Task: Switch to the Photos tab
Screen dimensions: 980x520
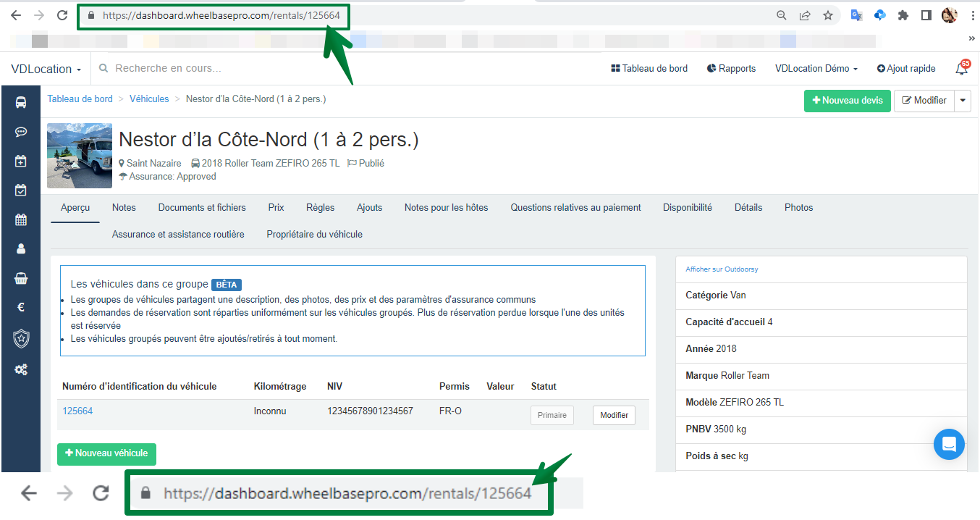Action: tap(798, 208)
